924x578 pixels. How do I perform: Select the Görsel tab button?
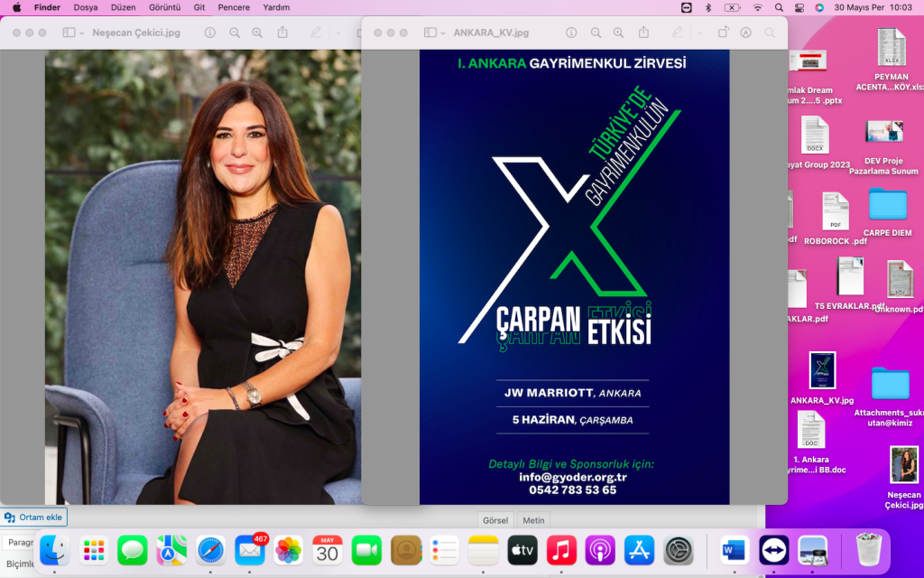pyautogui.click(x=495, y=520)
